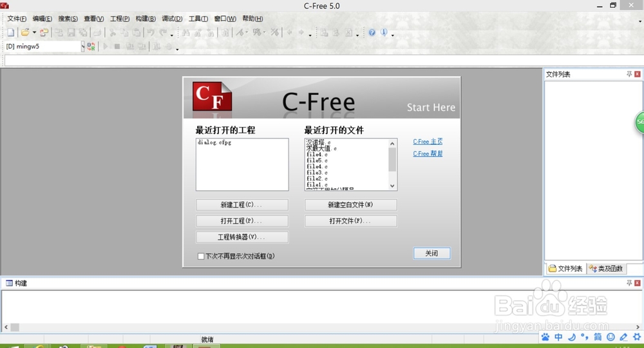The image size is (644, 348).
Task: Click build panel scroll-left arrow
Action: [x=6, y=327]
